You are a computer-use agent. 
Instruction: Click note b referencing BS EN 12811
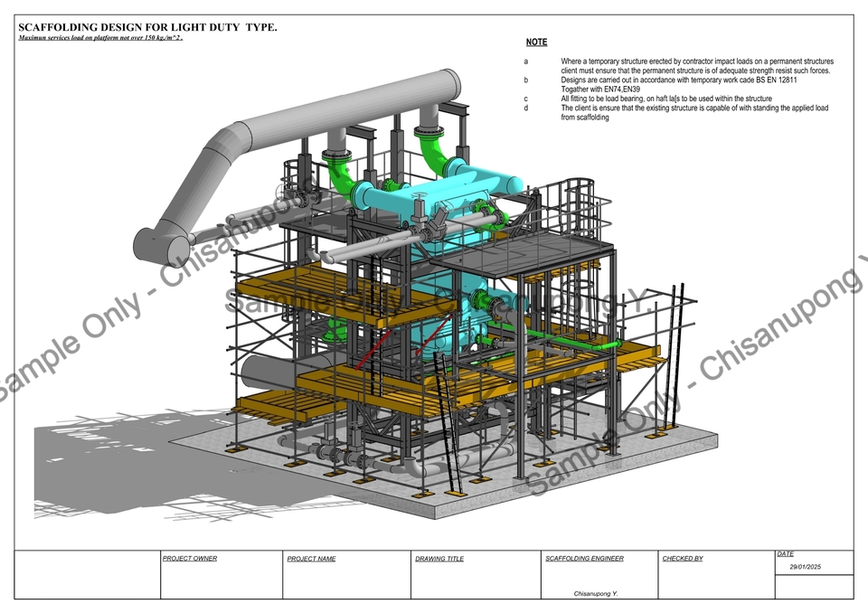coord(678,80)
